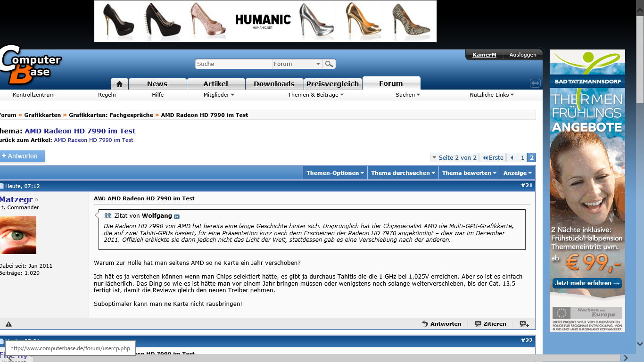The width and height of the screenshot is (644, 362).
Task: Go to previous page arrow
Action: click(512, 157)
